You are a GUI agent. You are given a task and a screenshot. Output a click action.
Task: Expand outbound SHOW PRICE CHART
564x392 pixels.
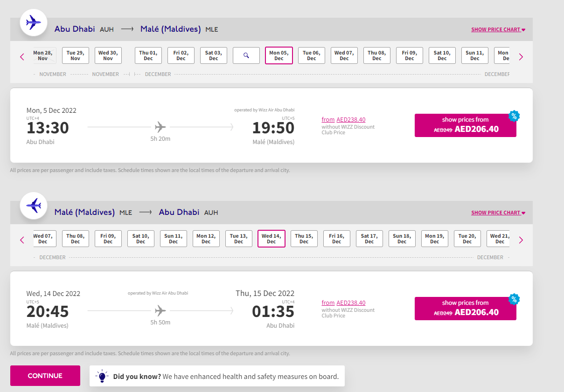tap(498, 29)
